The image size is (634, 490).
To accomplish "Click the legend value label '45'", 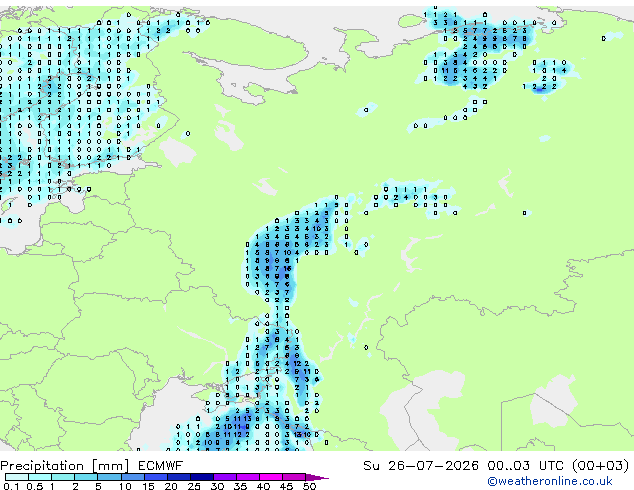I will tap(286, 486).
